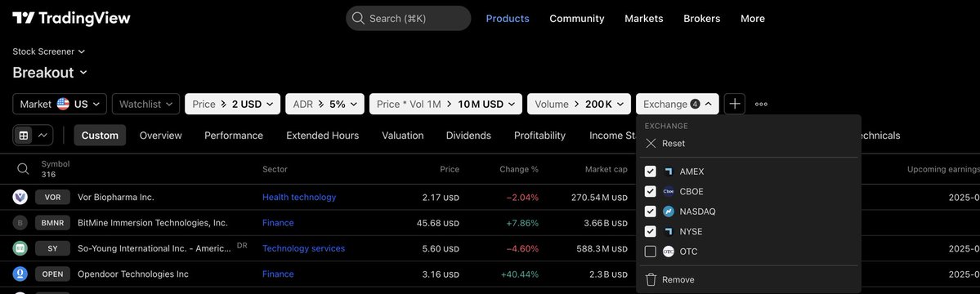Image resolution: width=980 pixels, height=294 pixels.
Task: Click the search magnifier icon in header
Action: point(358,18)
